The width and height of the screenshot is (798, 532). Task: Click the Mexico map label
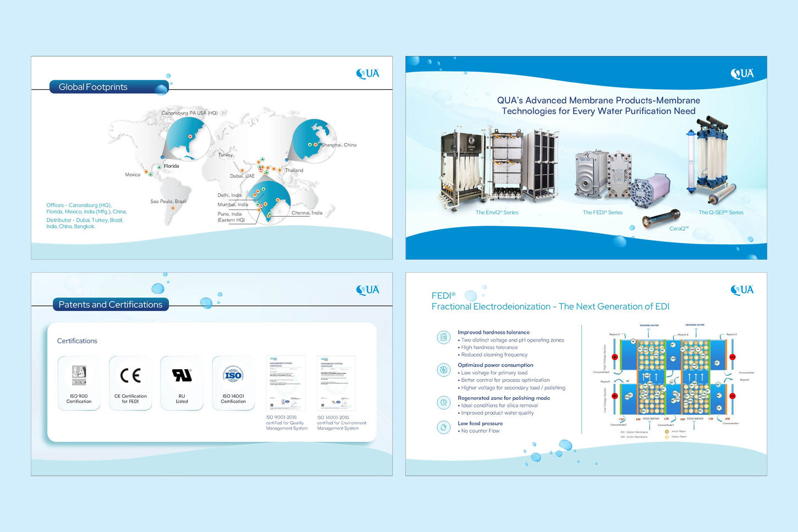(x=133, y=175)
